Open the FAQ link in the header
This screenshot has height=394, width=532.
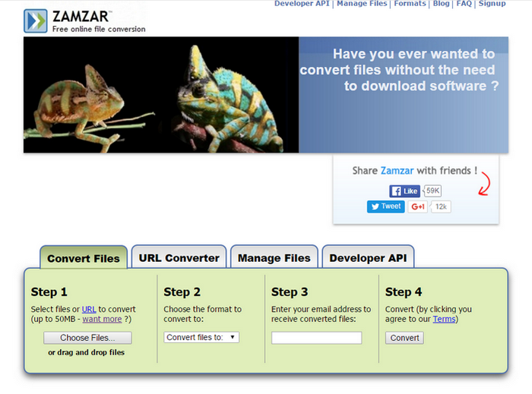pyautogui.click(x=464, y=3)
